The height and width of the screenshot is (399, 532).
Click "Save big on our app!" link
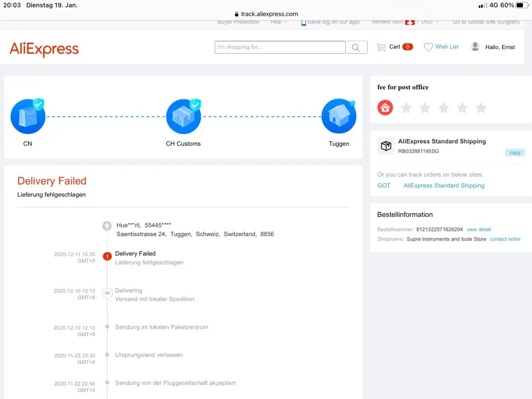[x=334, y=22]
